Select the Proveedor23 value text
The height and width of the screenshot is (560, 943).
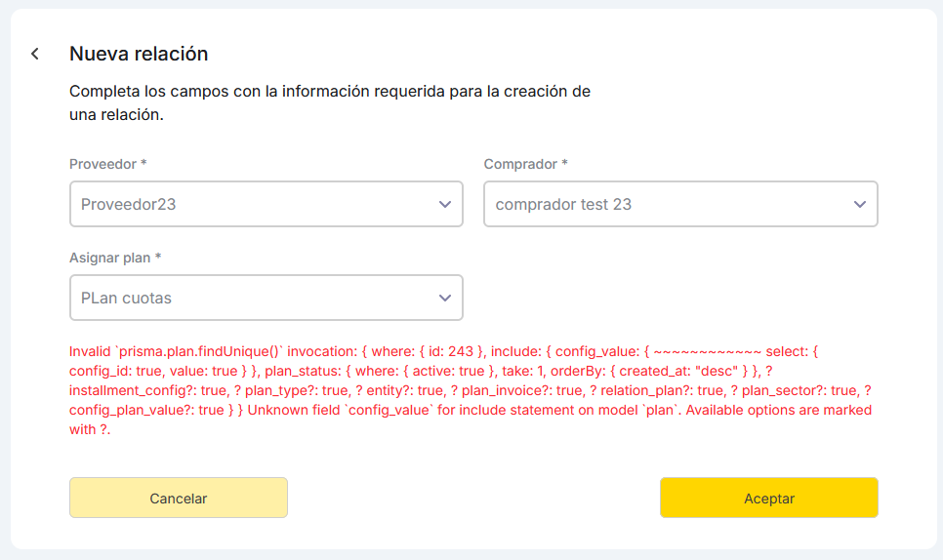[128, 205]
